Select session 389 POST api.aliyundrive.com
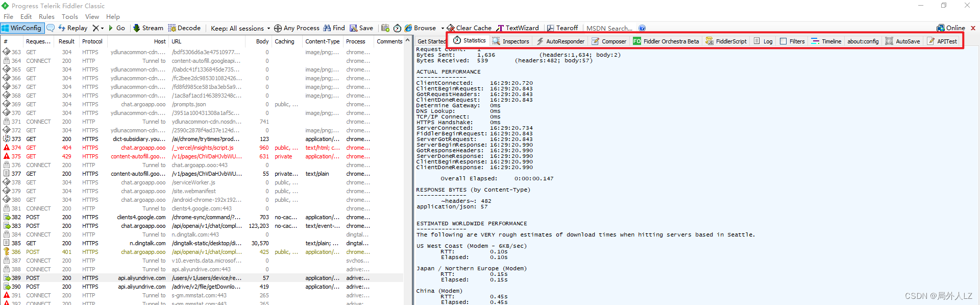Viewport: 980px width, 305px height. point(202,278)
